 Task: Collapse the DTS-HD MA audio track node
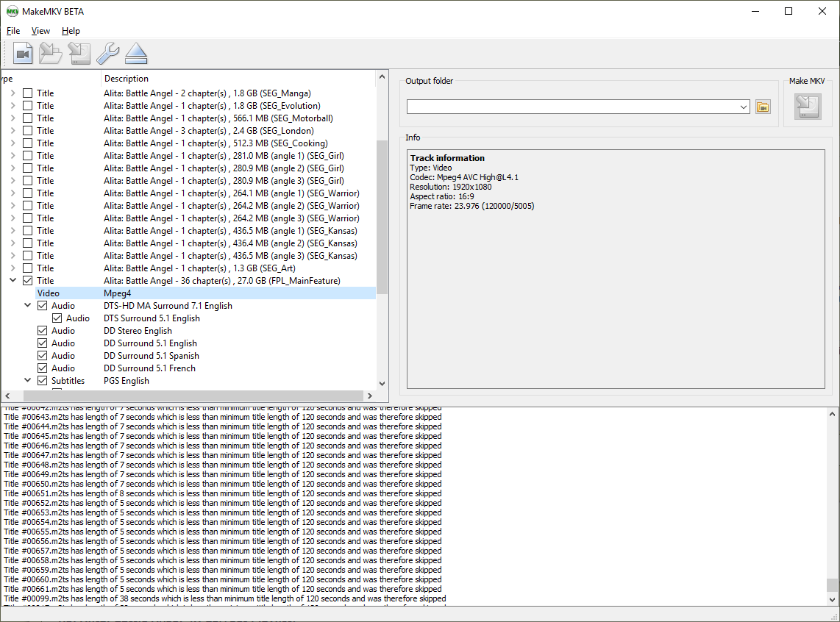27,306
